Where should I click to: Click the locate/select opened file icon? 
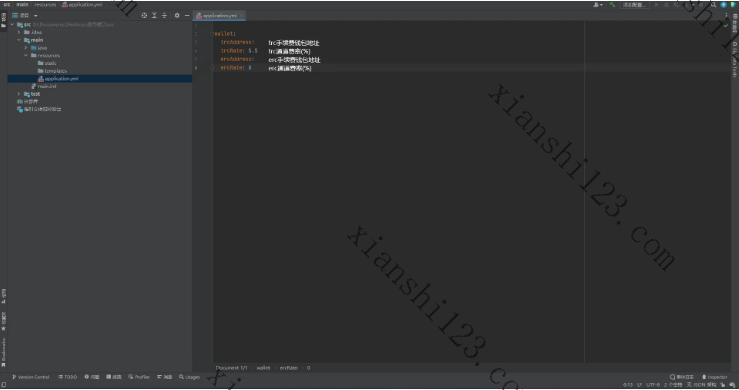(144, 16)
